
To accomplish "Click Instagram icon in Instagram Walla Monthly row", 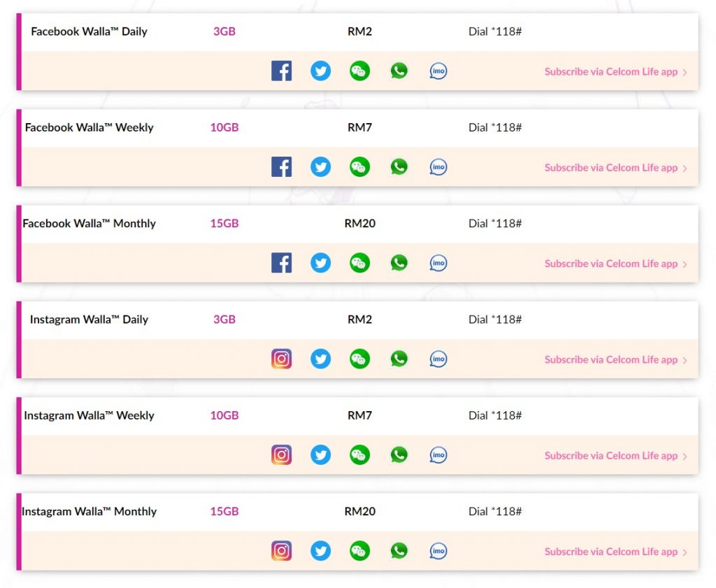I will [x=281, y=550].
